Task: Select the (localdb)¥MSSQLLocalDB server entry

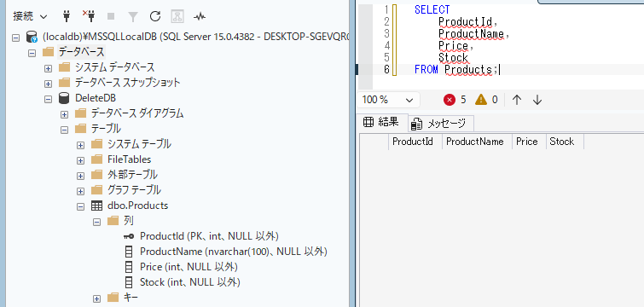Action: (x=195, y=37)
